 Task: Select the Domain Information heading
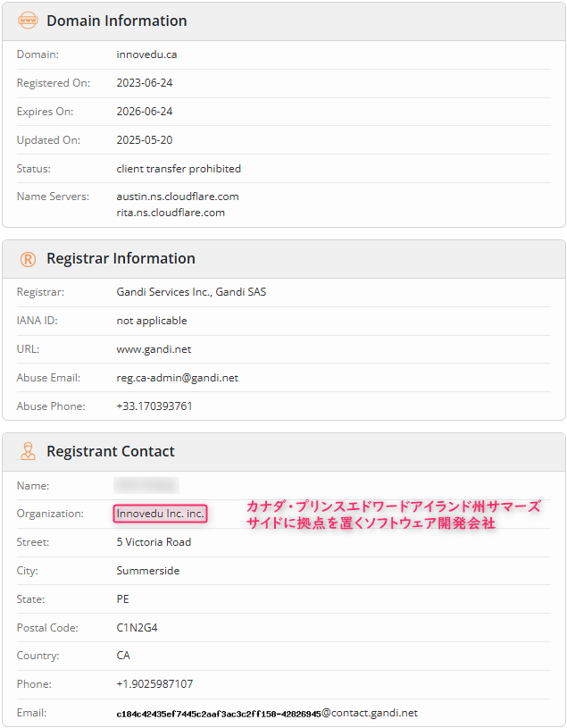point(117,21)
